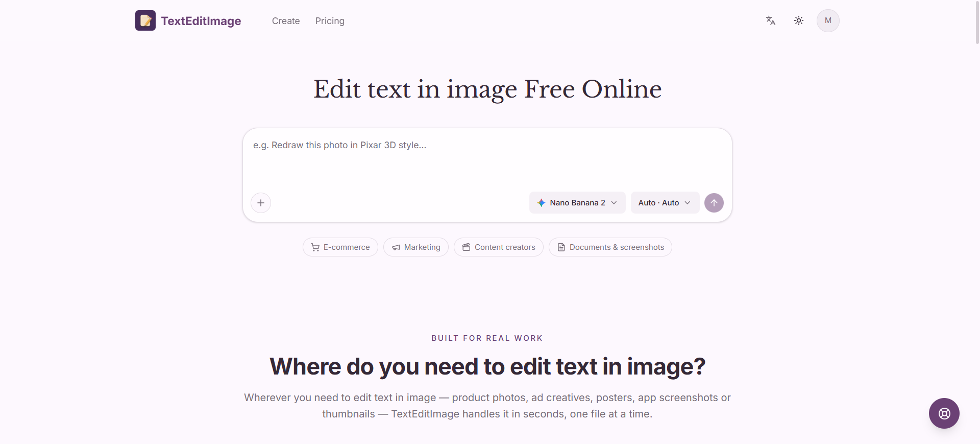Open the user avatar M menu
The image size is (980, 444).
(828, 20)
